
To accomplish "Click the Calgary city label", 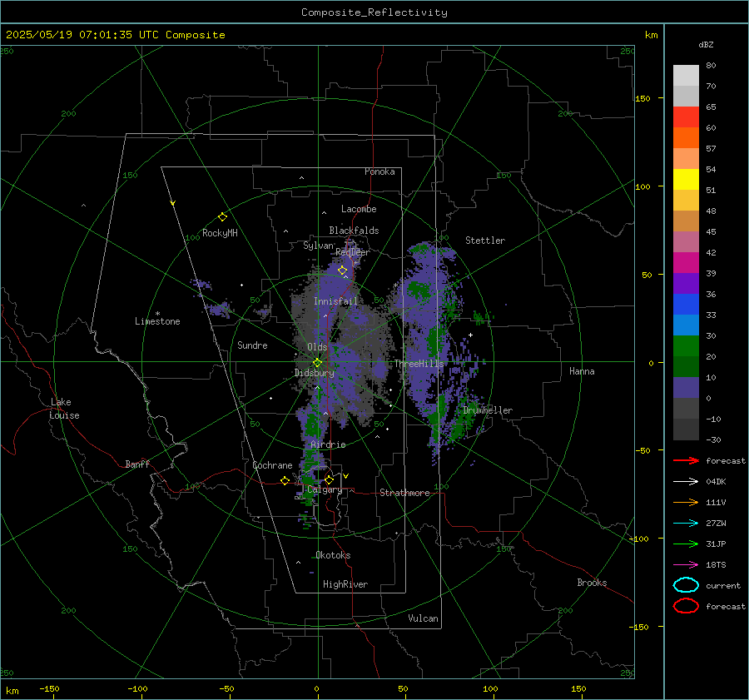I will coord(325,489).
